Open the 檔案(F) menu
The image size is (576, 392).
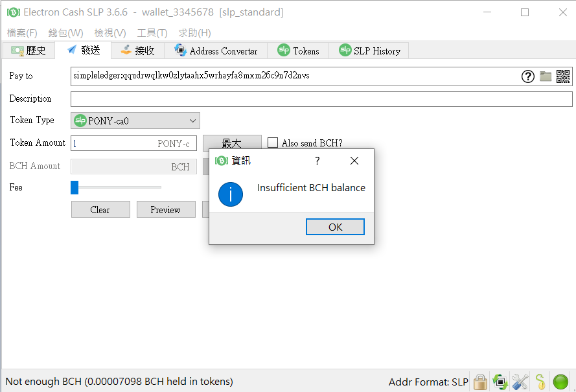pos(22,33)
